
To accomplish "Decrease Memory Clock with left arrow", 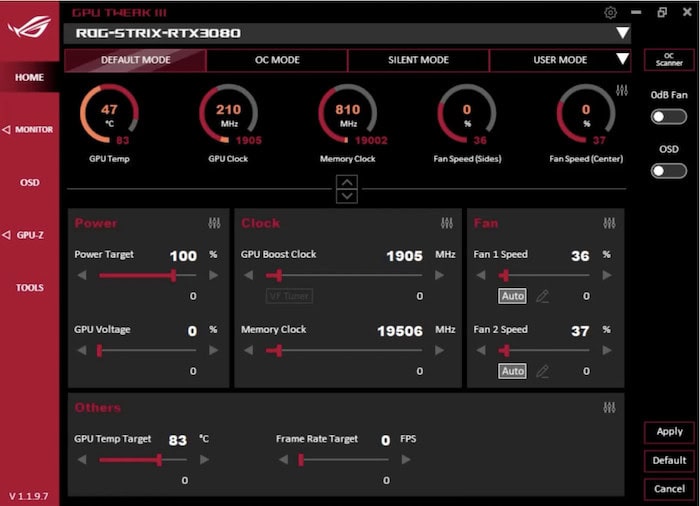I will 249,350.
